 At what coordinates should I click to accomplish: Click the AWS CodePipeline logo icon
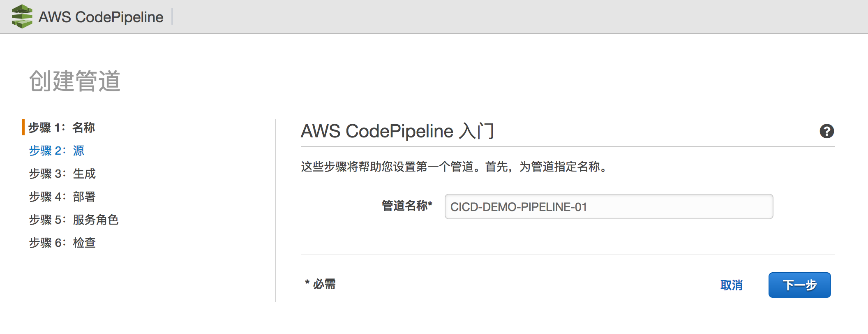[22, 16]
